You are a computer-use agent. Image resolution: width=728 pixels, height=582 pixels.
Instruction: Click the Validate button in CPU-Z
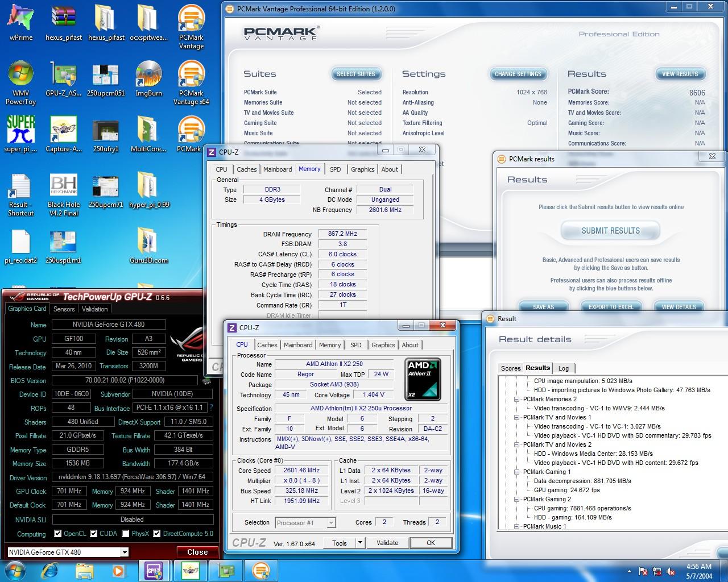[x=387, y=543]
